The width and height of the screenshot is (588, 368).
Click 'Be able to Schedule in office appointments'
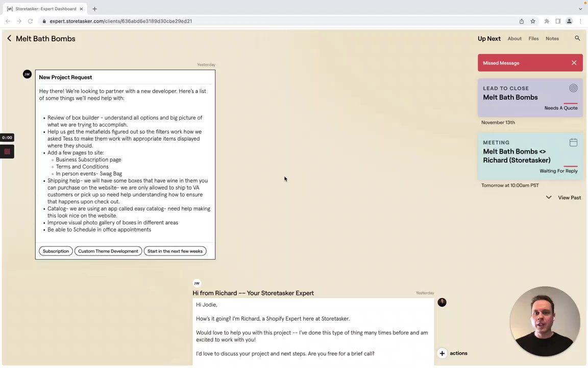(99, 229)
